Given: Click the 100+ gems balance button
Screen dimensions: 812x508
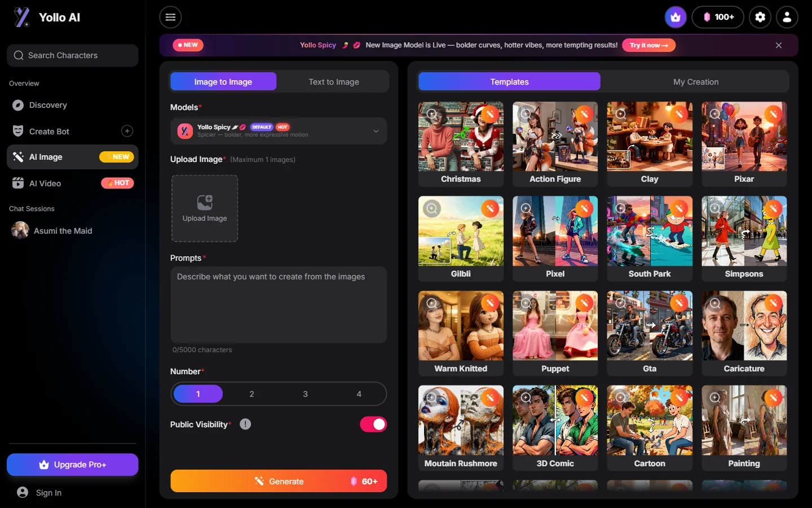Looking at the screenshot, I should [x=718, y=17].
